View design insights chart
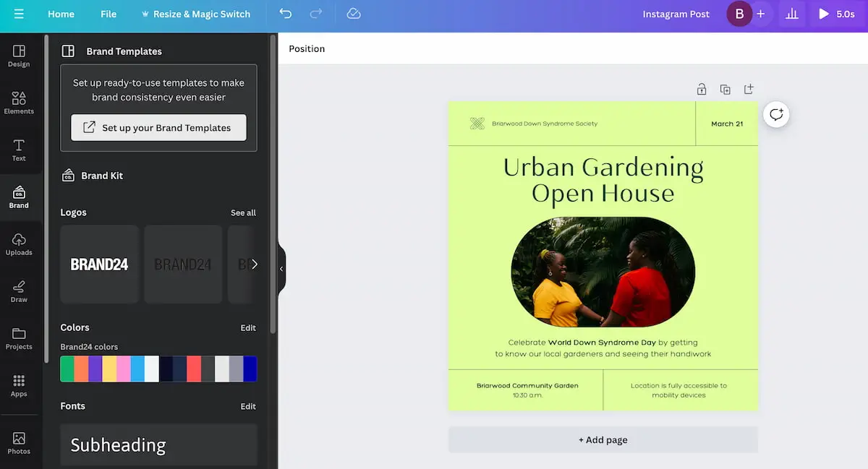The height and width of the screenshot is (469, 868). 791,14
